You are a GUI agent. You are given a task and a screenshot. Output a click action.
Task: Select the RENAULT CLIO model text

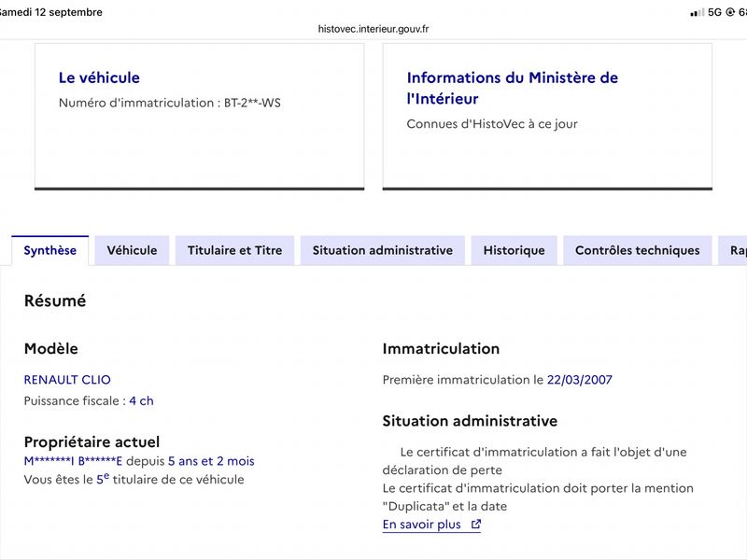[x=67, y=380]
